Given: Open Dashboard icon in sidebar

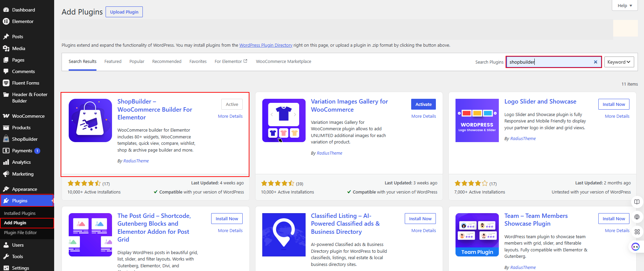Looking at the screenshot, I should tap(6, 10).
